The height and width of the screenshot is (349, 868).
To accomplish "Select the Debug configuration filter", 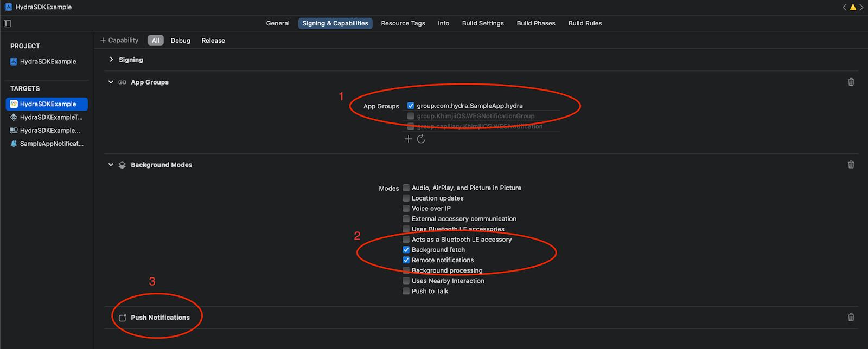I will (x=181, y=41).
